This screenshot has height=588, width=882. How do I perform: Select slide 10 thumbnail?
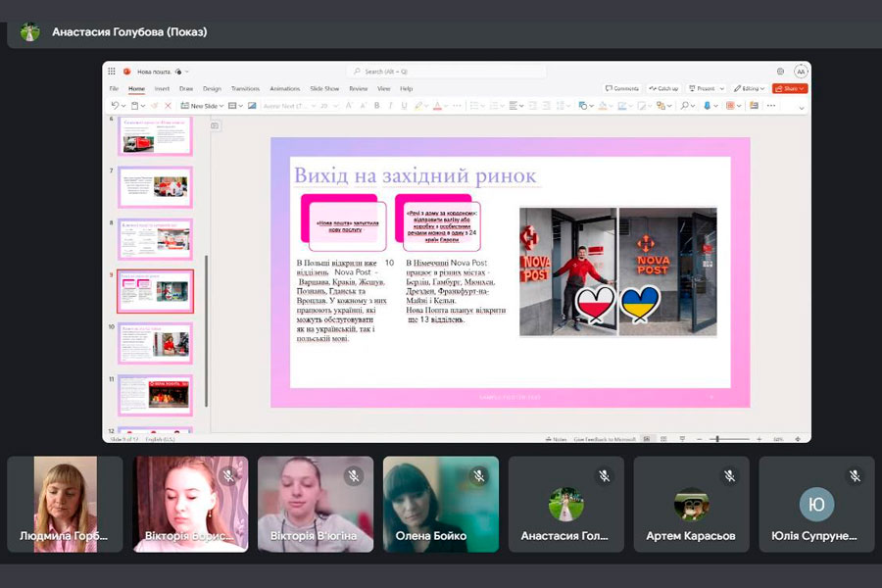pyautogui.click(x=155, y=343)
